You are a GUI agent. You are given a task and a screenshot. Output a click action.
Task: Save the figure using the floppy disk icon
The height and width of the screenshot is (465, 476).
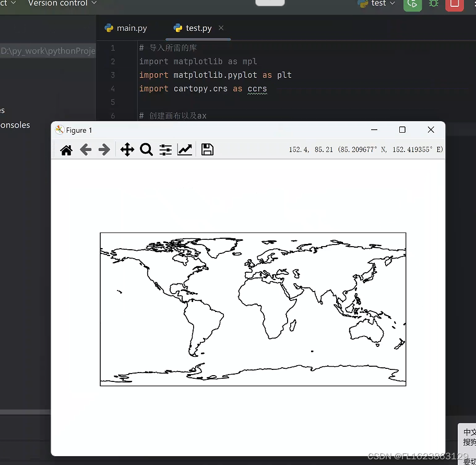coord(207,149)
